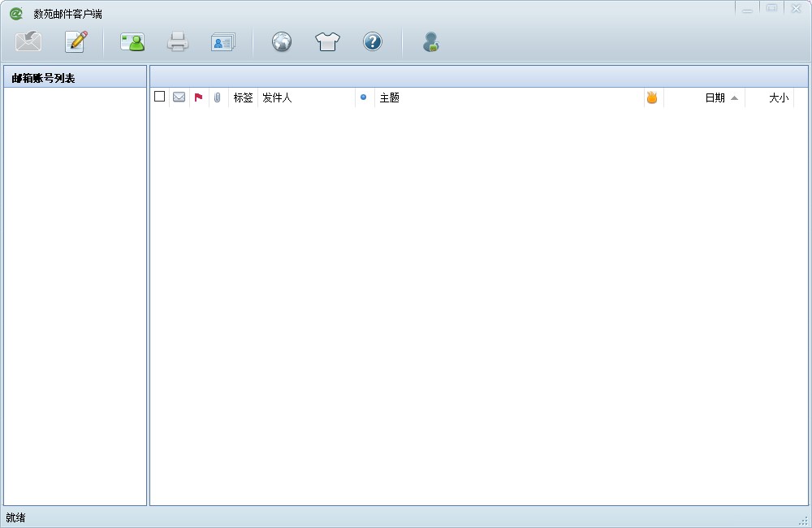Sort by attachment paperclip column
This screenshot has height=528, width=812.
click(x=218, y=97)
